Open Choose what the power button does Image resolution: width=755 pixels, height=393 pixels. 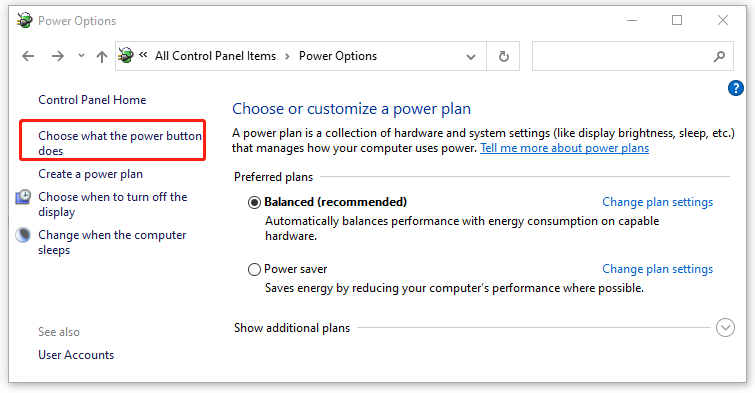pyautogui.click(x=119, y=143)
